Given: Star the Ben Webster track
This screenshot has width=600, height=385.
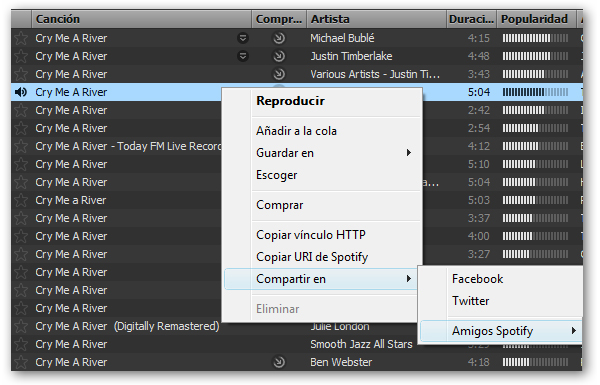Looking at the screenshot, I should pos(21,362).
